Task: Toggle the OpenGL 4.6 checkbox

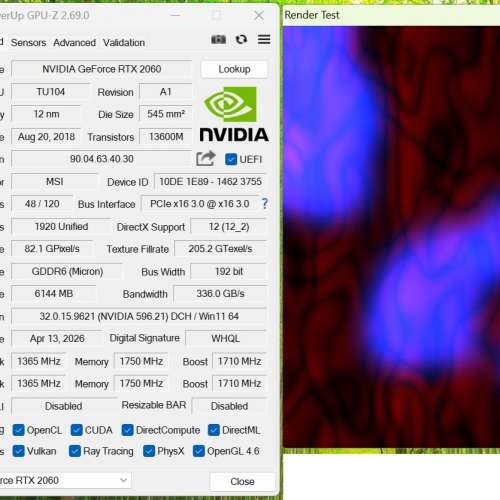Action: 199,451
